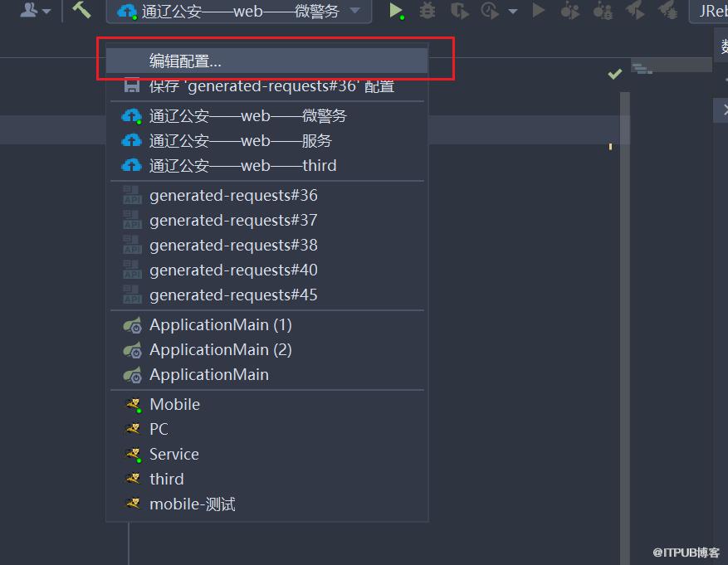
Task: Open the user account icon menu
Action: pos(35,10)
